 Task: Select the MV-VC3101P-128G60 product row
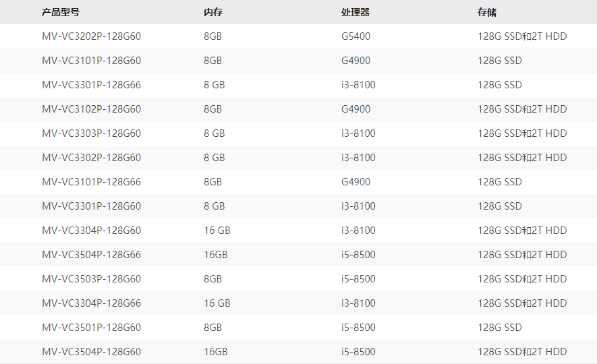click(91, 61)
